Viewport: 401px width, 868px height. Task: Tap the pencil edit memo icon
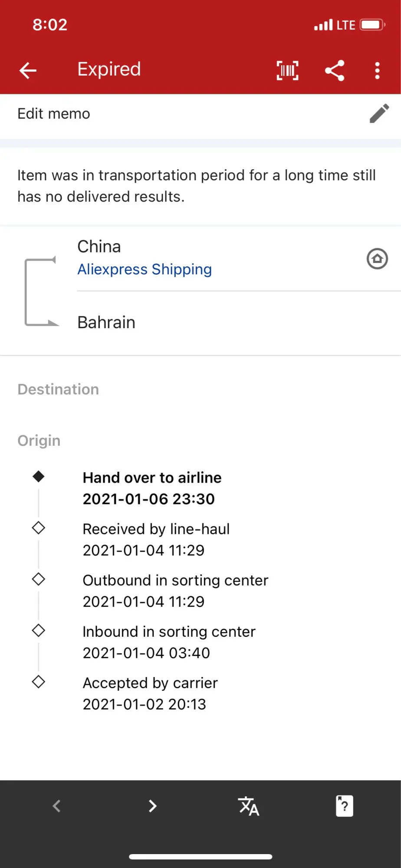coord(379,114)
